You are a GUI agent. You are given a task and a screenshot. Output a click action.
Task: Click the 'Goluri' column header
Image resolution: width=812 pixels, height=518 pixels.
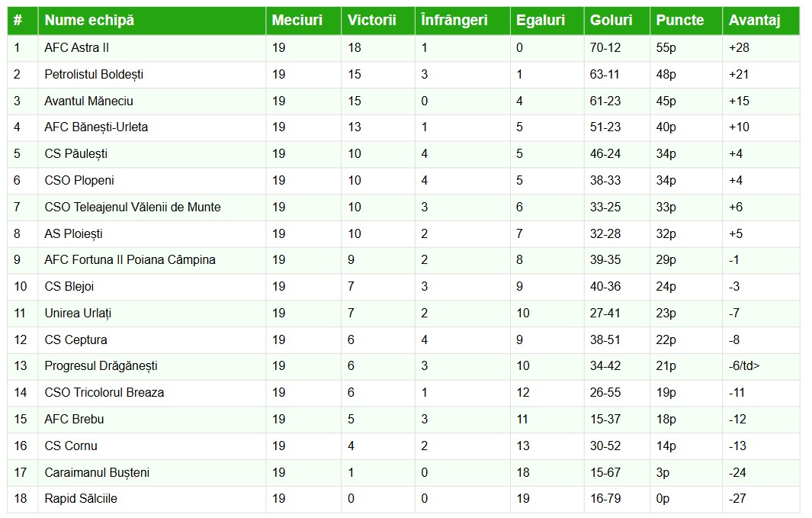[611, 21]
